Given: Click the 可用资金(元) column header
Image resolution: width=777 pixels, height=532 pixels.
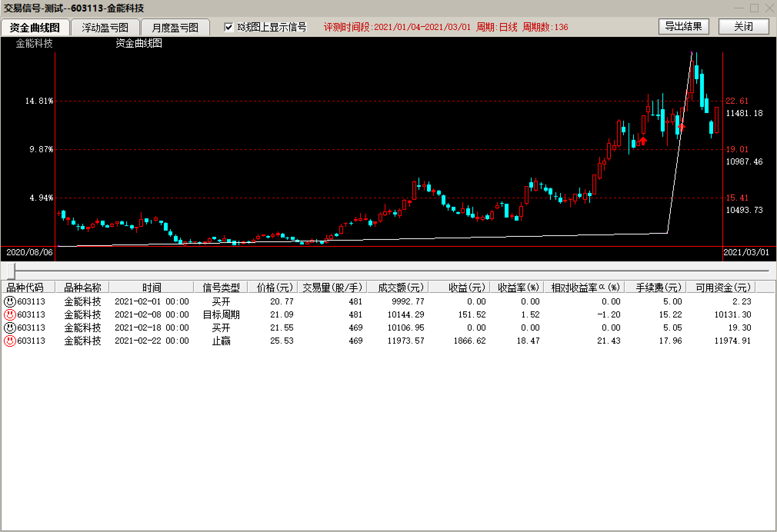Looking at the screenshot, I should pos(721,287).
